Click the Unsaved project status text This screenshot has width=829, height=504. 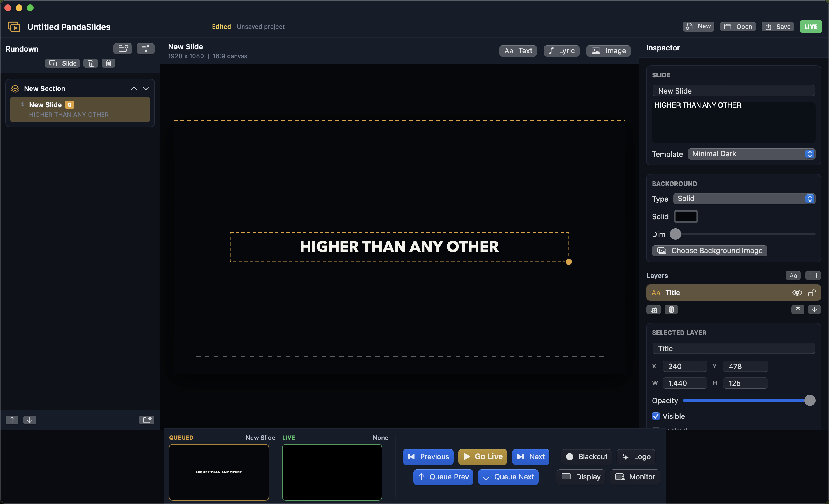tap(261, 27)
